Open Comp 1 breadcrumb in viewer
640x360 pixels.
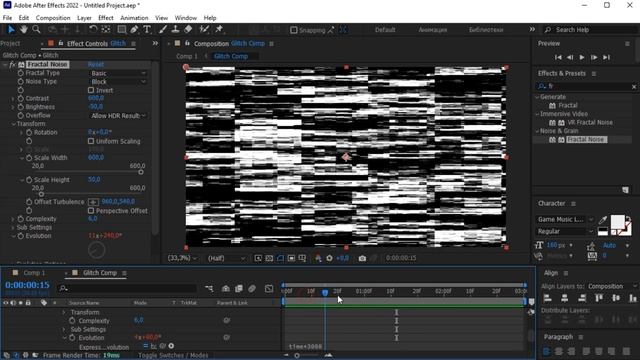(x=187, y=56)
